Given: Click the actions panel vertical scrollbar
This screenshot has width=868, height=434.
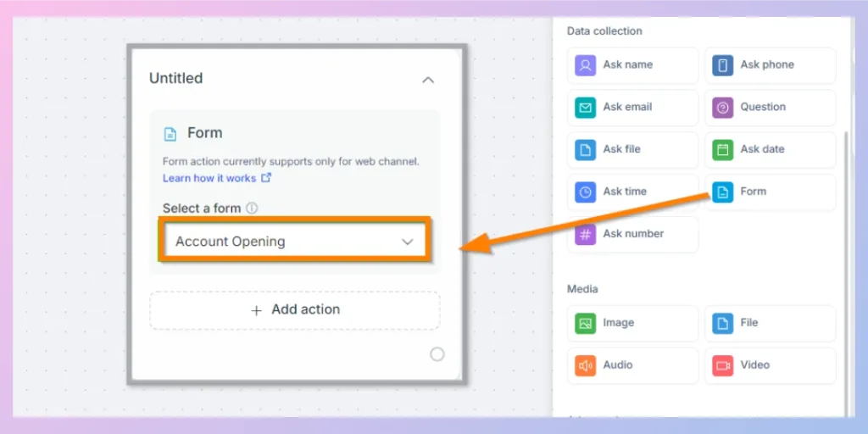Looking at the screenshot, I should 845,274.
